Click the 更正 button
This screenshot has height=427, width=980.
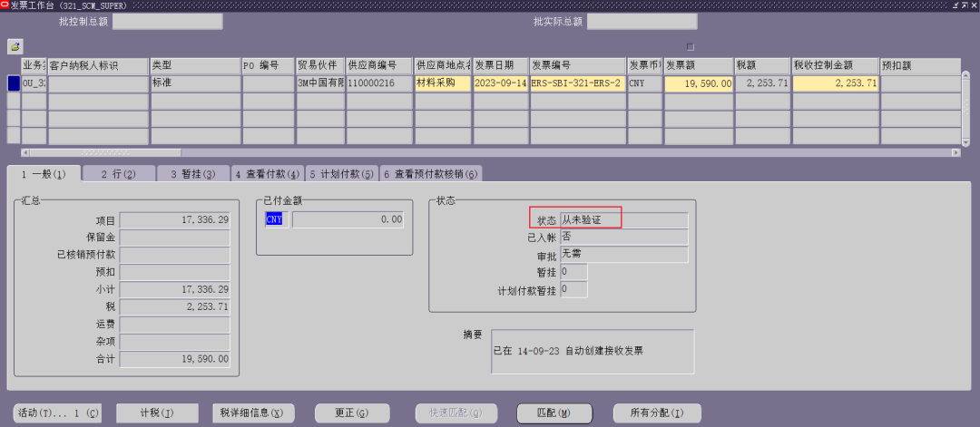point(352,412)
